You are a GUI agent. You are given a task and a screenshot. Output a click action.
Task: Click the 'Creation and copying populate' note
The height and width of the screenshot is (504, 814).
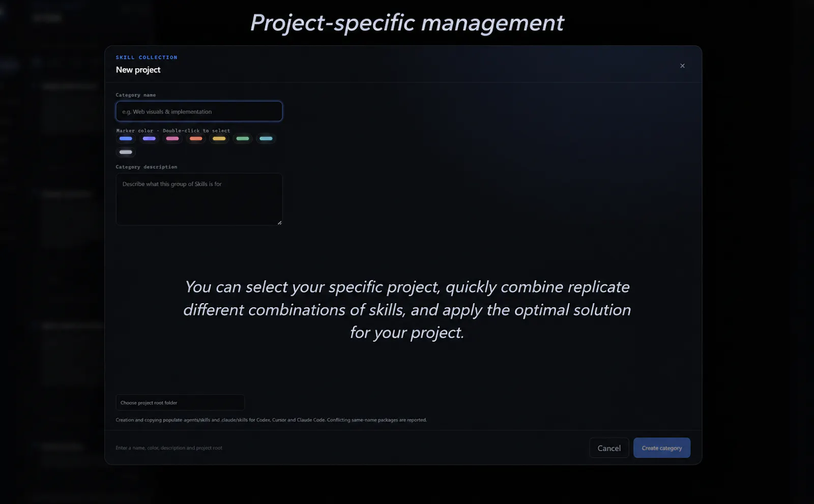point(271,420)
